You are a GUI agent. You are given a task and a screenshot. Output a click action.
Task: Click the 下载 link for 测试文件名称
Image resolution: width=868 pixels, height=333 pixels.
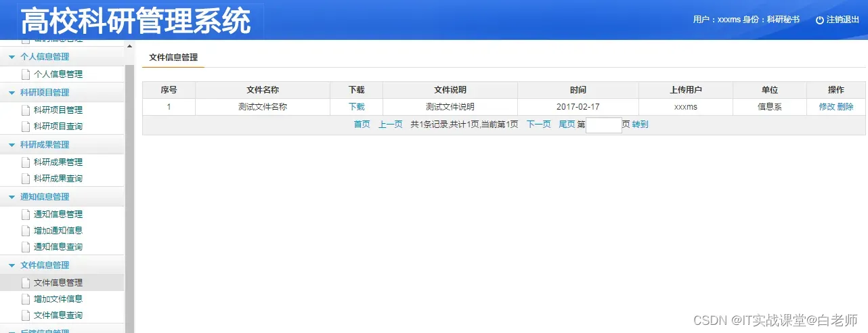tap(356, 107)
